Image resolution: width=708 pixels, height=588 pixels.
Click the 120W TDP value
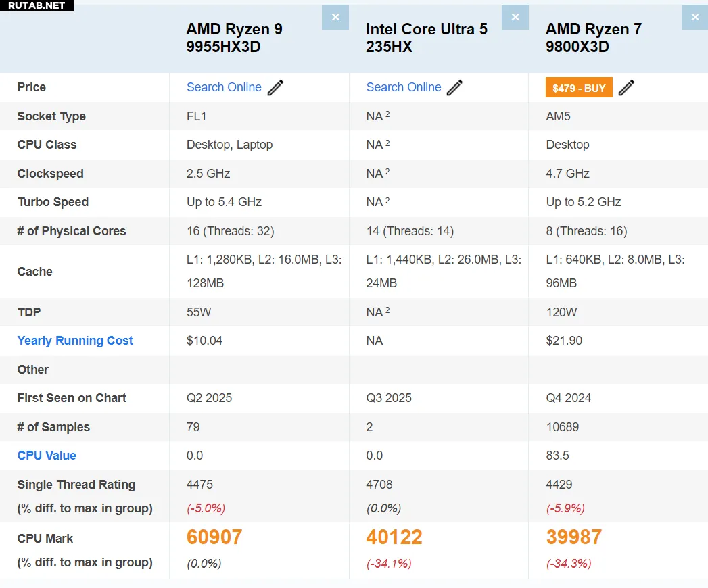click(561, 312)
